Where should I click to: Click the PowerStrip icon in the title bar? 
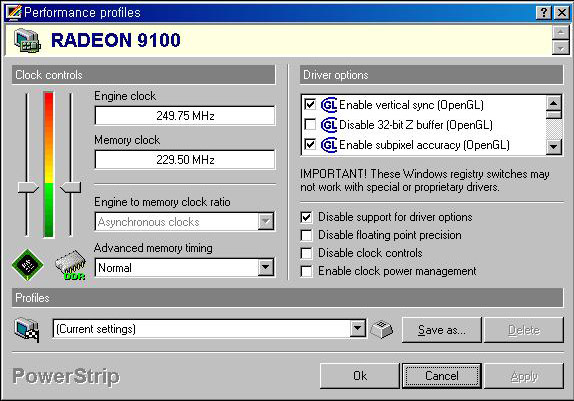pyautogui.click(x=14, y=12)
